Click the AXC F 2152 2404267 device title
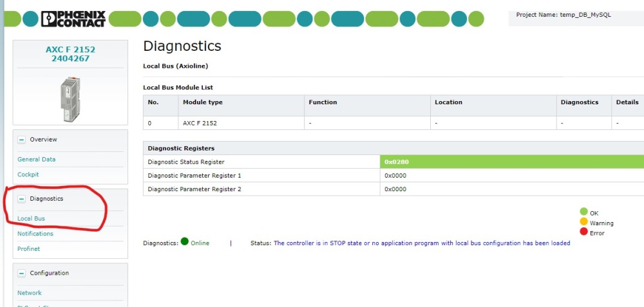The width and height of the screenshot is (644, 307). point(70,54)
